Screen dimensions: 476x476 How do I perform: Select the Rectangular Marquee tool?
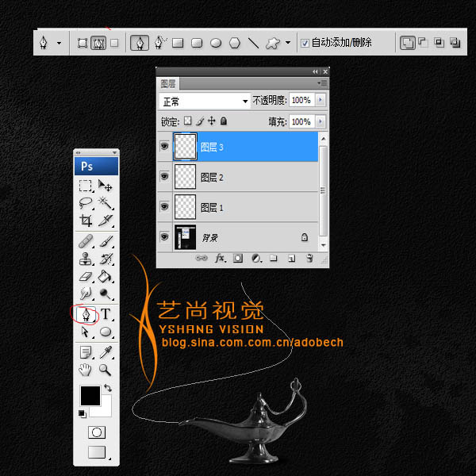[x=86, y=186]
